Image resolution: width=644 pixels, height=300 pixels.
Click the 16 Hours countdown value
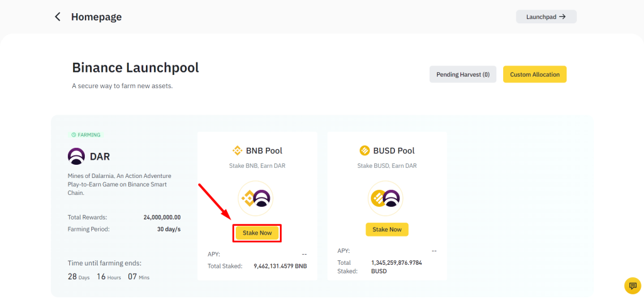pos(109,277)
